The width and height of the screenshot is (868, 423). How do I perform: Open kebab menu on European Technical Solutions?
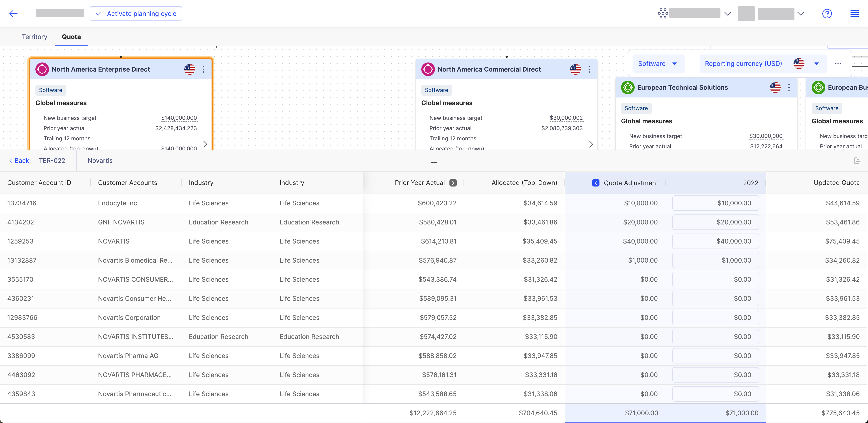(x=789, y=87)
